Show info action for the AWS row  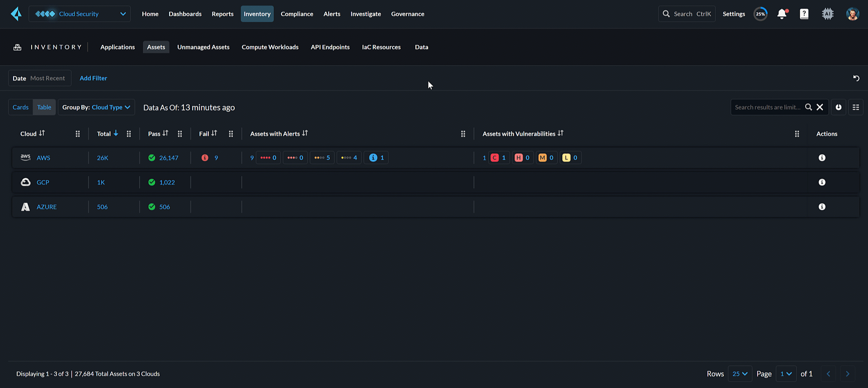pyautogui.click(x=822, y=158)
